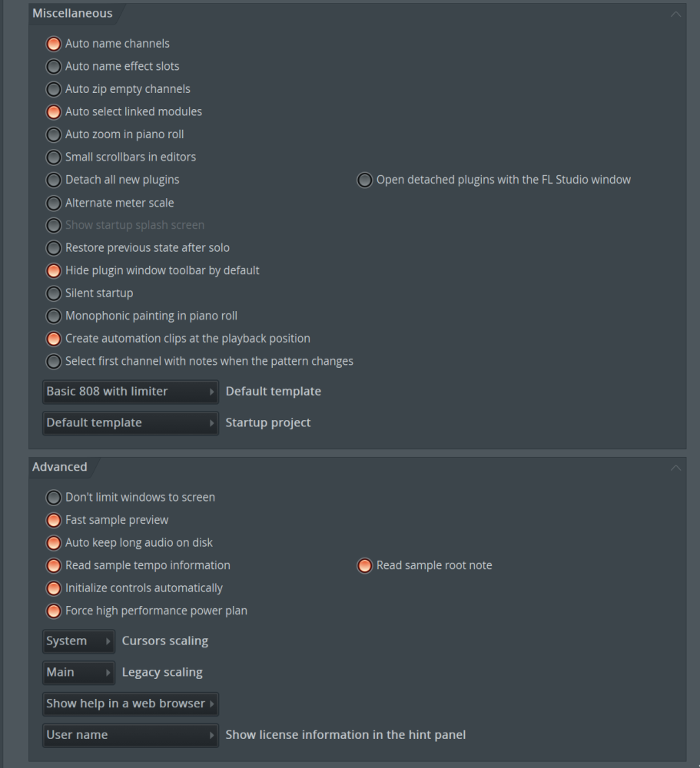This screenshot has height=768, width=700.
Task: Enable Auto name effect slots
Action: pyautogui.click(x=54, y=66)
